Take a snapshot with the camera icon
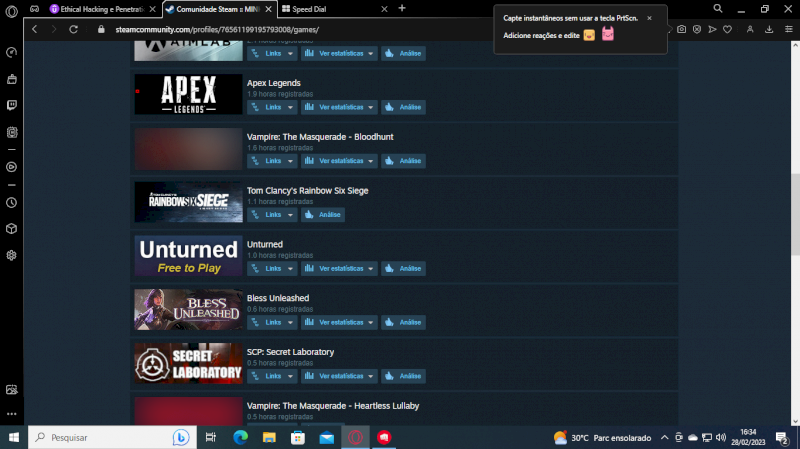Viewport: 800px width, 449px height. coord(682,30)
